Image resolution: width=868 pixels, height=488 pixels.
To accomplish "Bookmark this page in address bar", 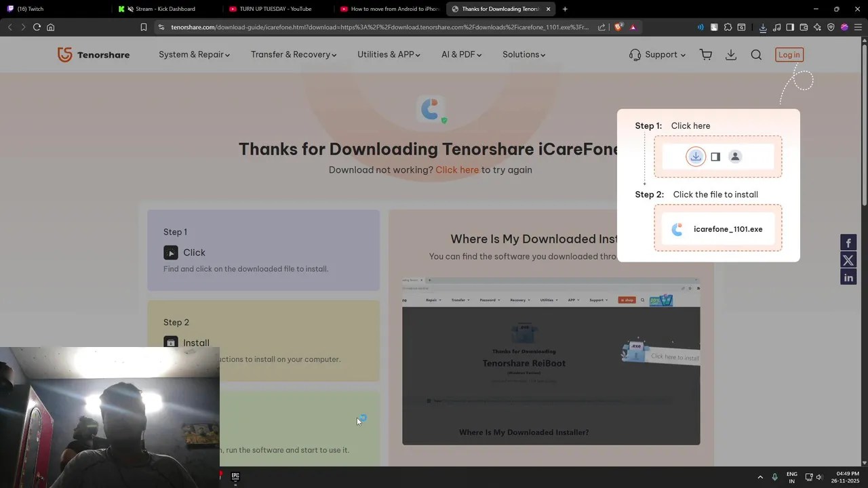I will pos(143,27).
